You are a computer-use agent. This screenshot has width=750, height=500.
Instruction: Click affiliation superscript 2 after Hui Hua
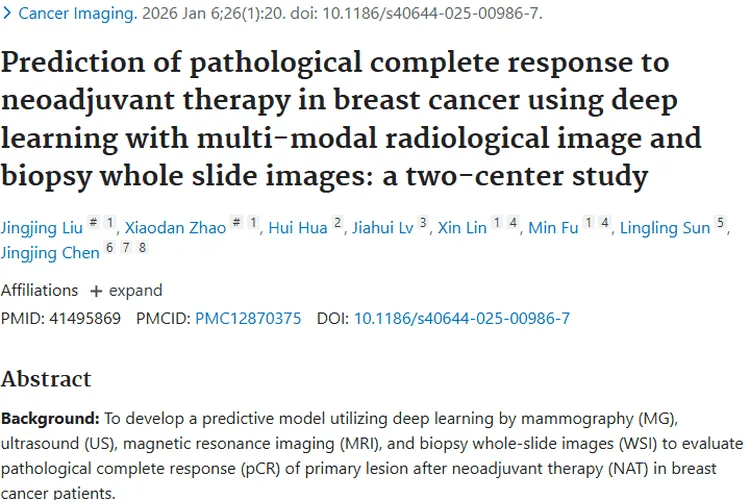click(338, 223)
